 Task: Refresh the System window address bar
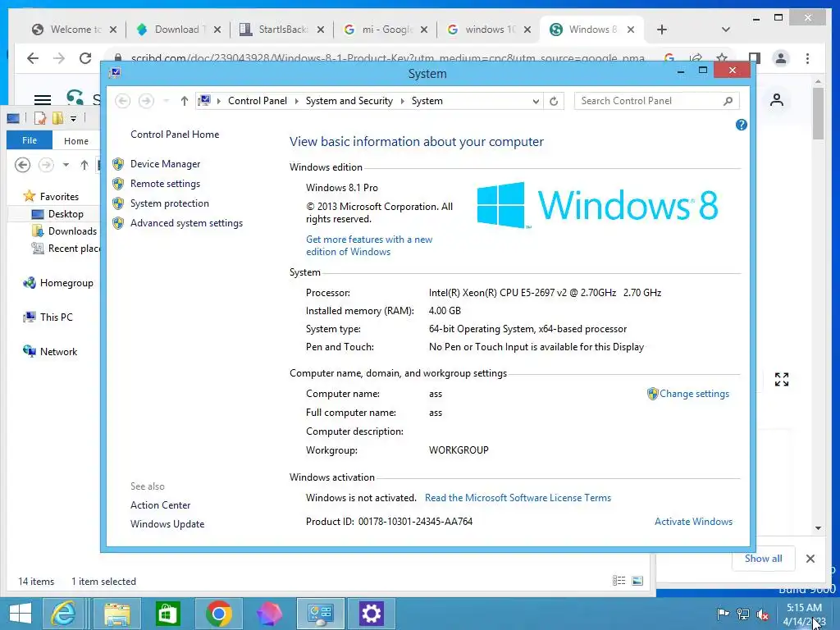[x=554, y=101]
